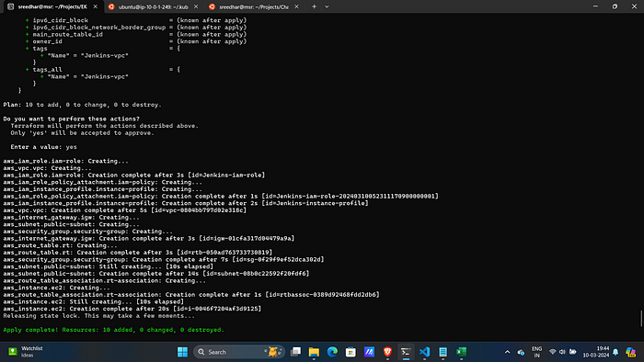Click the ipv6_cidr_block_network_border_group line
Viewport: 644px width, 362px height.
136,27
